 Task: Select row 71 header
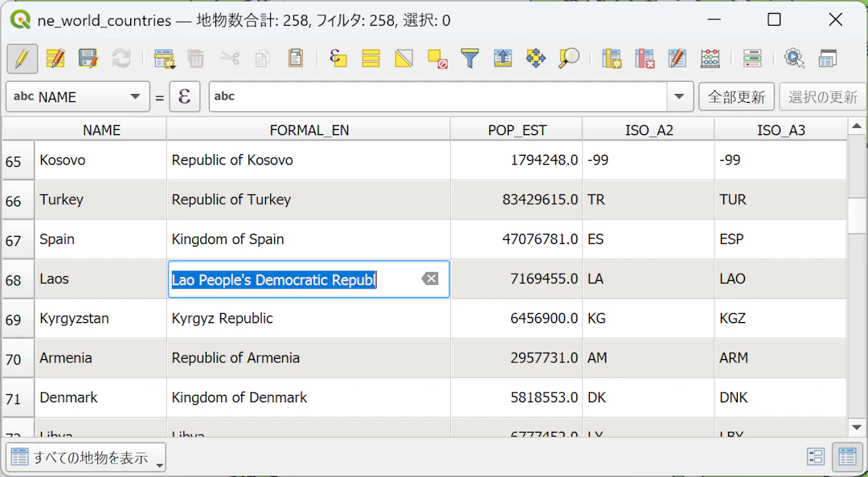click(18, 398)
